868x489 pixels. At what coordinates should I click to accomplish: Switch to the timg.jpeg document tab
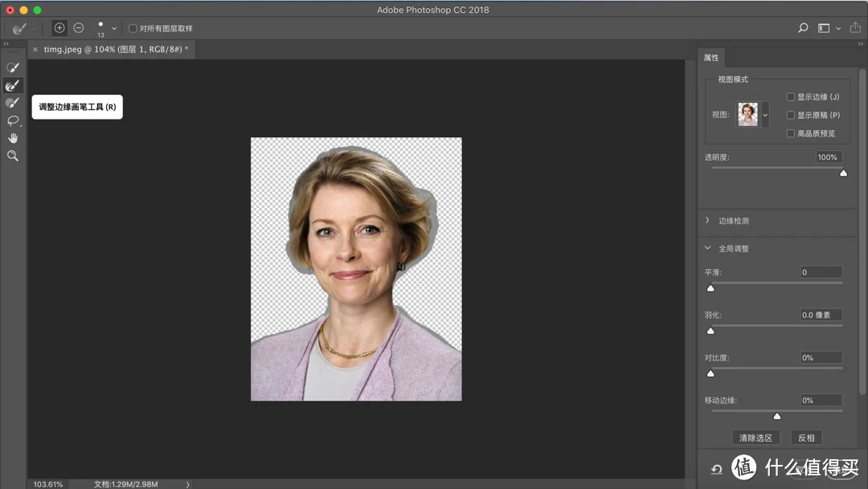point(116,49)
